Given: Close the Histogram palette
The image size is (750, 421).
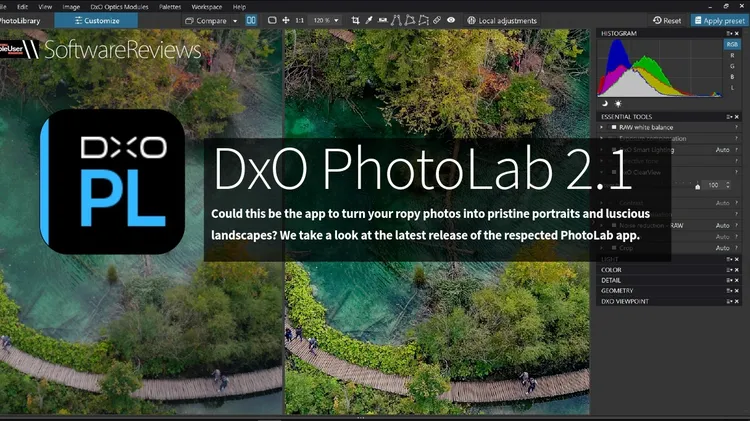Looking at the screenshot, I should 737,33.
